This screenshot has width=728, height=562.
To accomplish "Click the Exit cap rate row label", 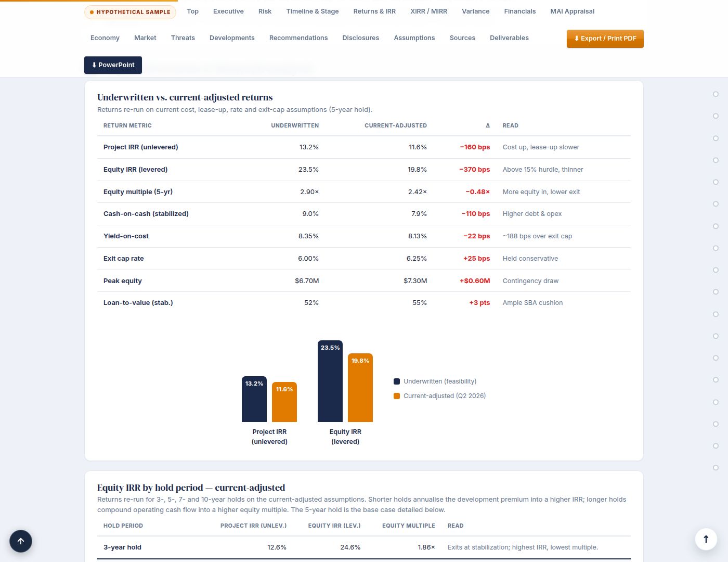I will click(123, 259).
